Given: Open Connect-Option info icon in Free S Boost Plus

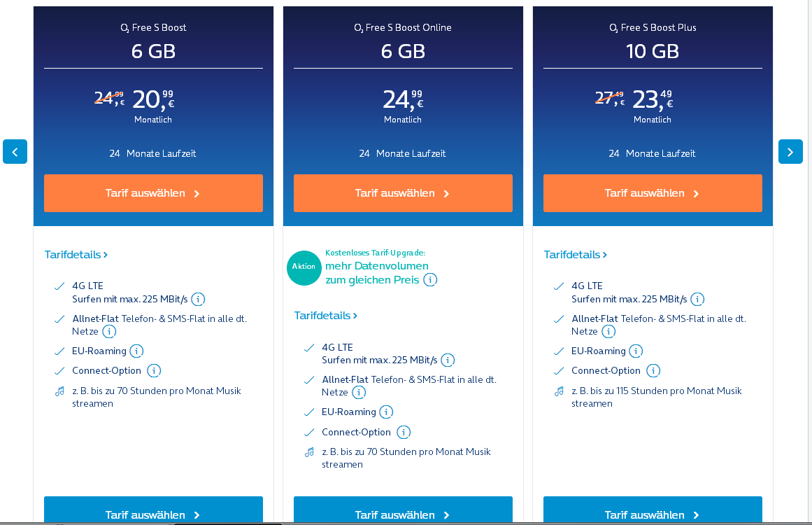Looking at the screenshot, I should pyautogui.click(x=653, y=370).
